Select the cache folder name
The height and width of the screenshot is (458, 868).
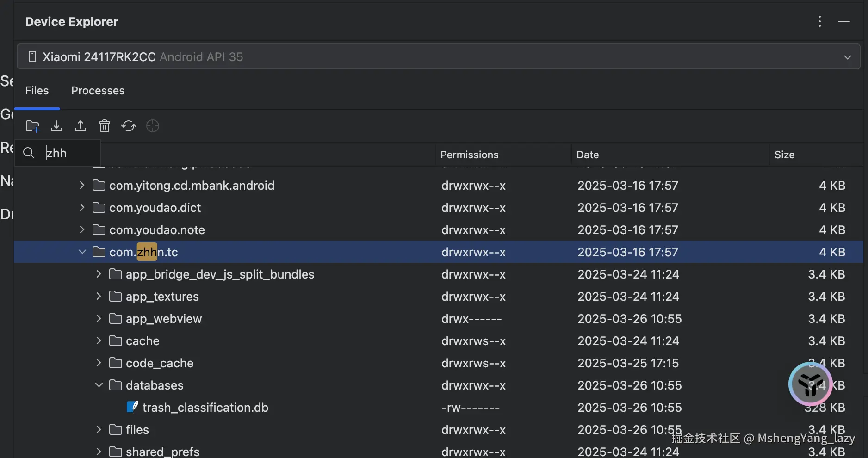[x=143, y=341]
